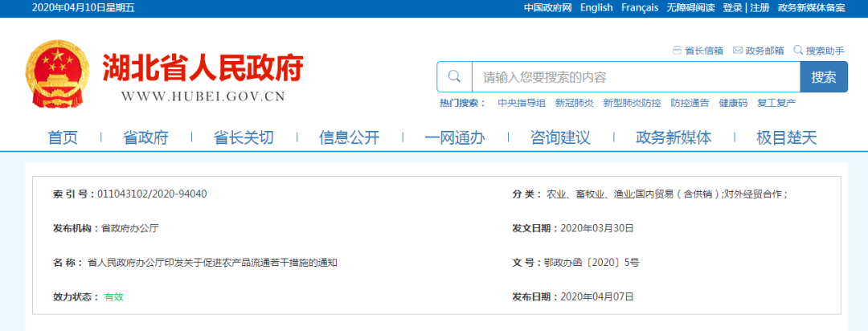This screenshot has height=331, width=868.
Task: Switch site language to English
Action: (x=596, y=8)
